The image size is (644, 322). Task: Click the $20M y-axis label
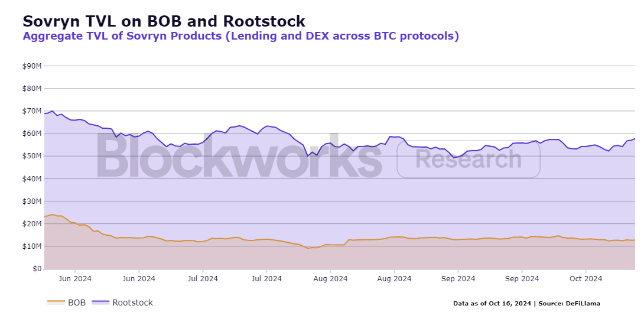coord(32,224)
